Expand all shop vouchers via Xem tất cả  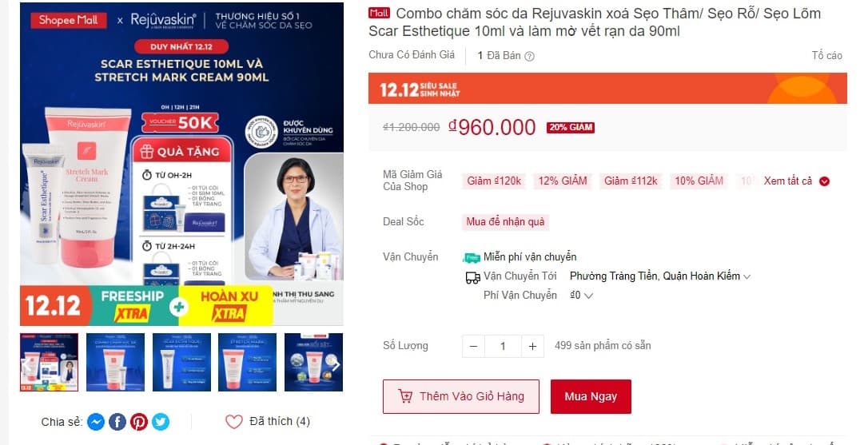(797, 181)
